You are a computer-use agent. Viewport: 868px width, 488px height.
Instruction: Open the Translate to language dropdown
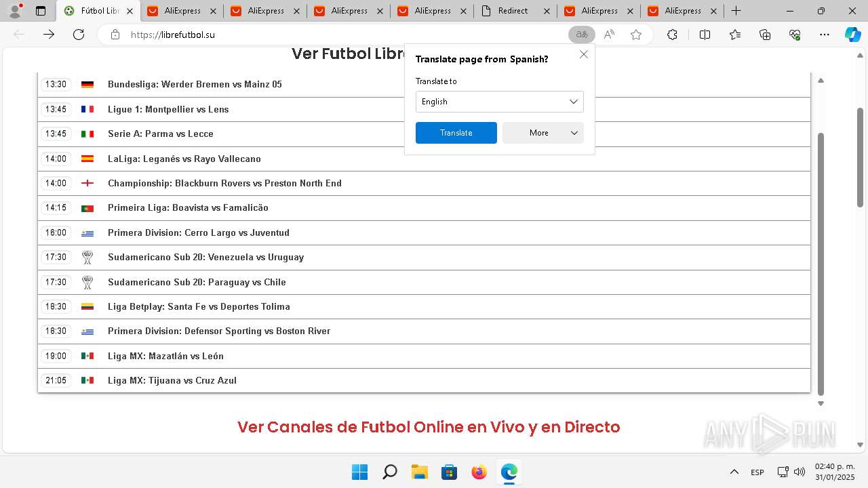tap(500, 102)
